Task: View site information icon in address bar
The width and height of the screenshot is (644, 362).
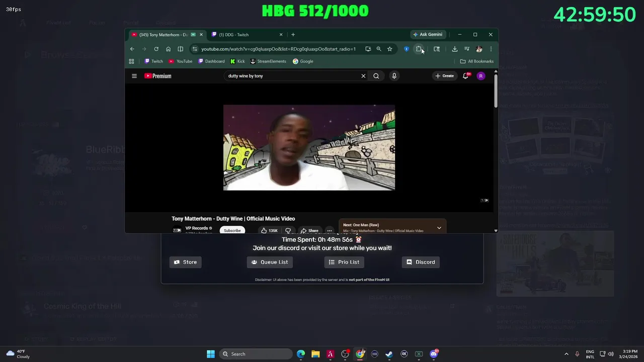Action: pyautogui.click(x=195, y=49)
